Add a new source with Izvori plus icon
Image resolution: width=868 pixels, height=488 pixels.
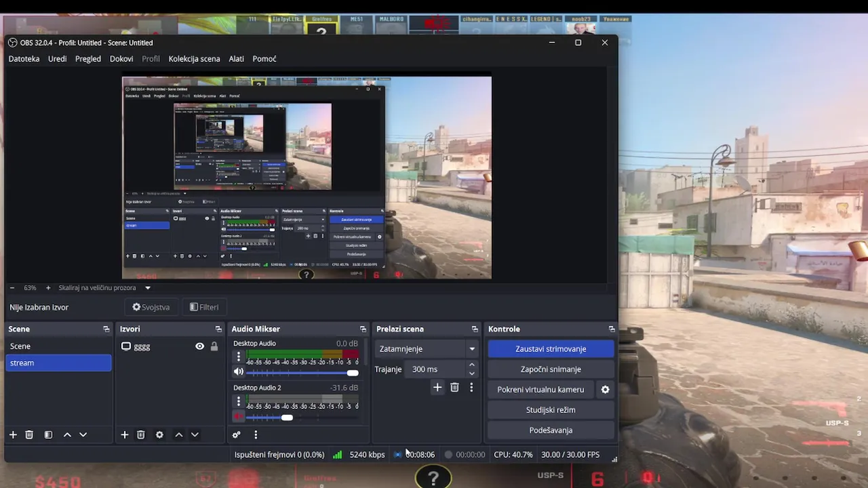[125, 434]
